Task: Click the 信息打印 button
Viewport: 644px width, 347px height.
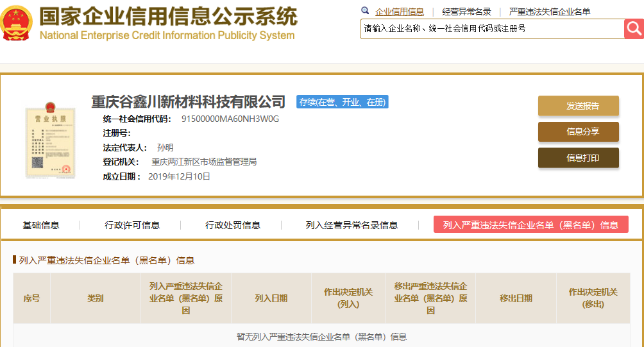Action: point(579,158)
